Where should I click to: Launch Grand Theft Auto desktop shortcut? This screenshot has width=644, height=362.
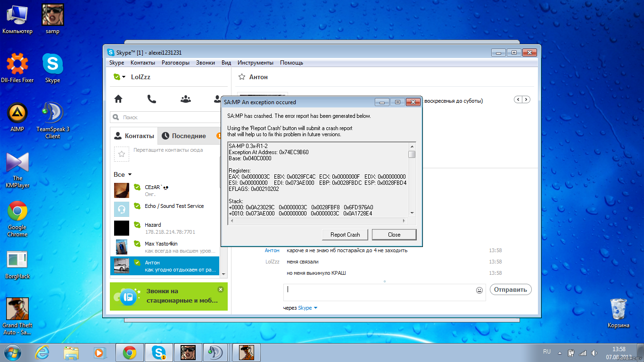click(x=17, y=316)
